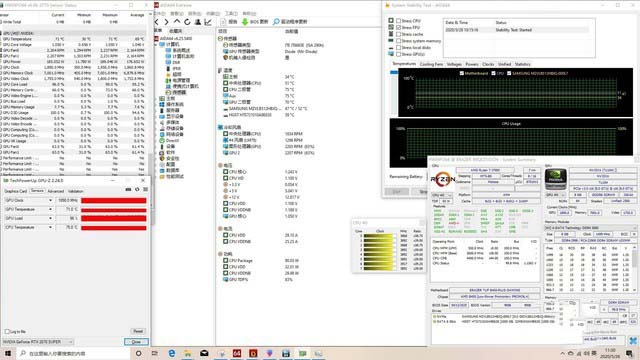Image resolution: width=640 pixels, height=360 pixels.
Task: Open GeForce RTX 2070 SUPER card selector
Action: (38, 342)
